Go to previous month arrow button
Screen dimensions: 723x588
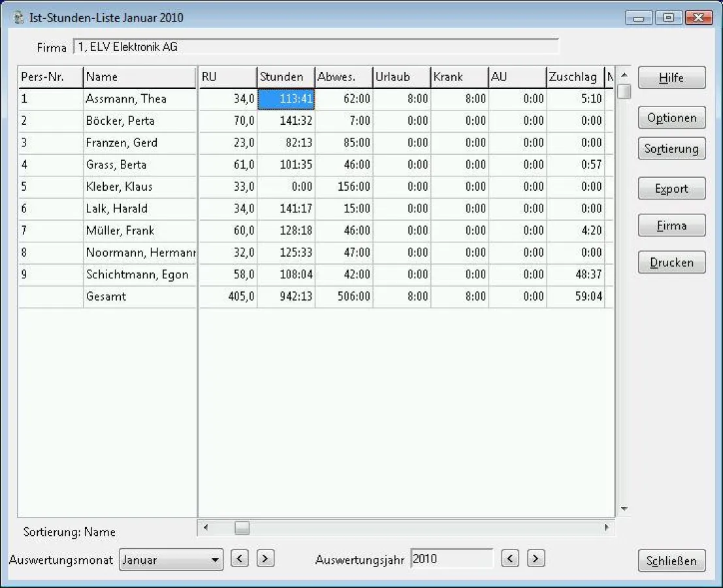240,559
